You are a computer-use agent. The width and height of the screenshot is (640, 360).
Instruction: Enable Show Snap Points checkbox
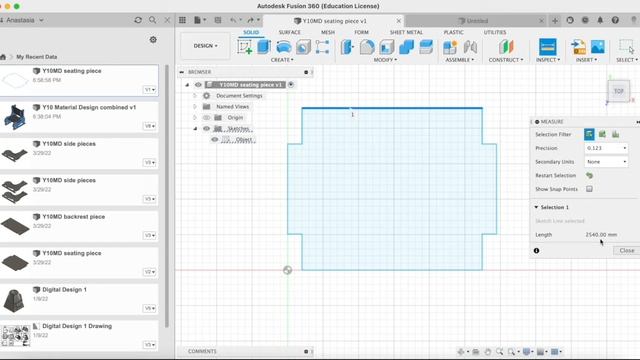pos(589,189)
